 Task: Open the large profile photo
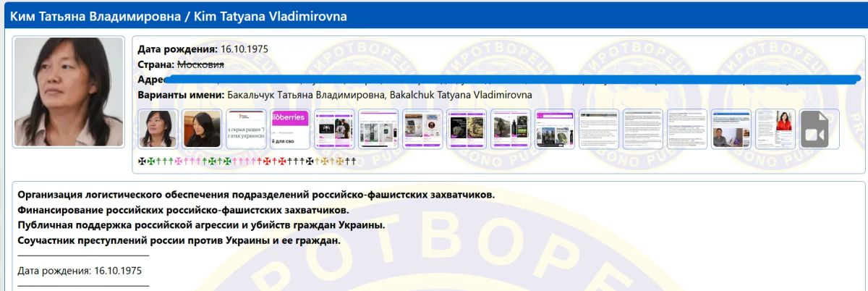pos(69,92)
